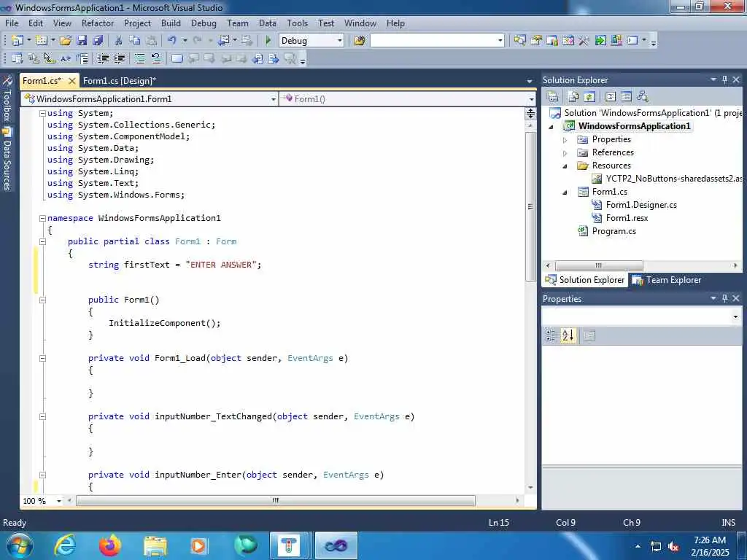Refresh the Solution Explorer tree
The height and width of the screenshot is (560, 747).
tap(589, 97)
